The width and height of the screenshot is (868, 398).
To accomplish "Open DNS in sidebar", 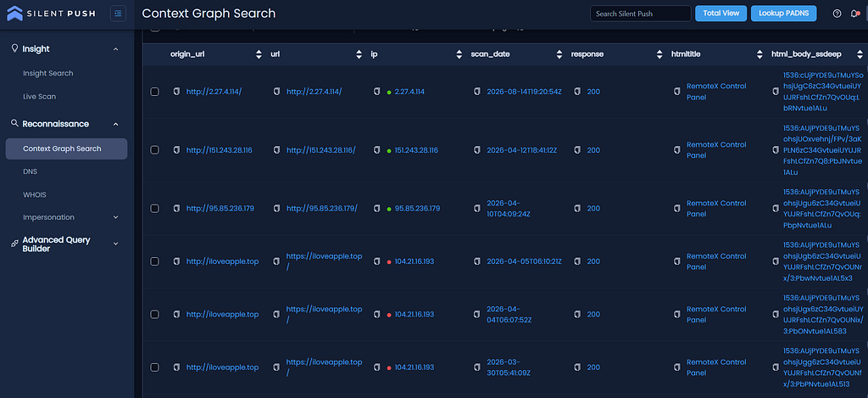I will tap(30, 171).
